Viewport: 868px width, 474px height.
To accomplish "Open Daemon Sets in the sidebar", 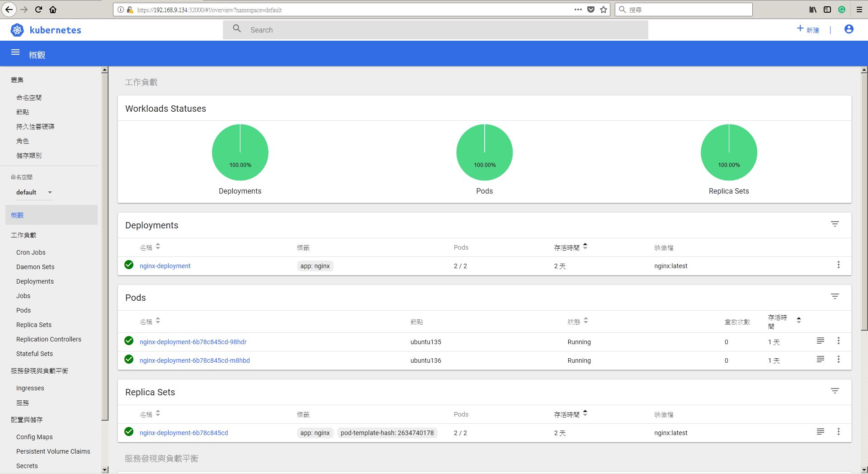I will coord(35,267).
